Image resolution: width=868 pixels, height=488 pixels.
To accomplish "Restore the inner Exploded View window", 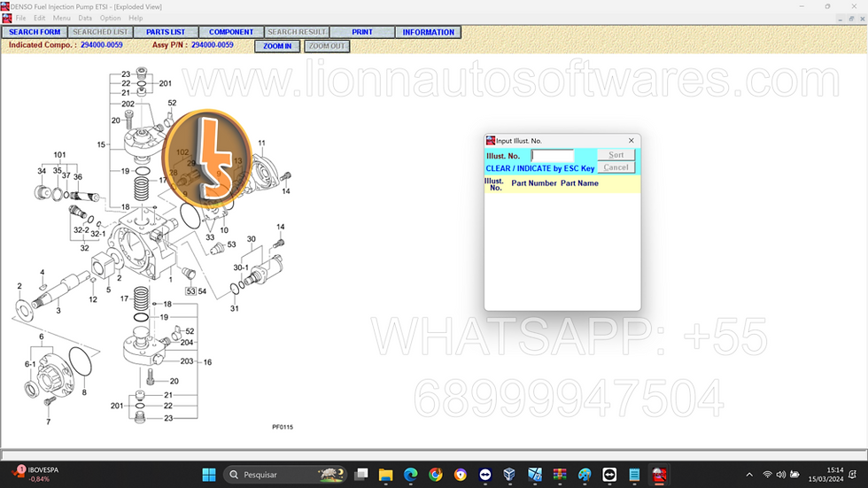I will (851, 19).
